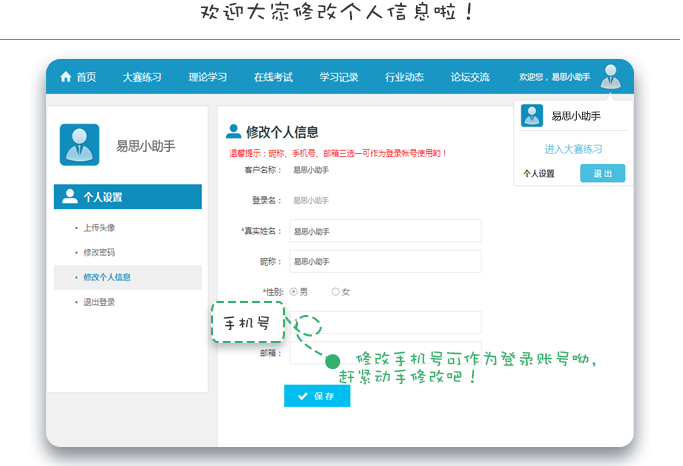The image size is (683, 466).
Task: Open the 理论学习 menu item
Action: tap(208, 77)
